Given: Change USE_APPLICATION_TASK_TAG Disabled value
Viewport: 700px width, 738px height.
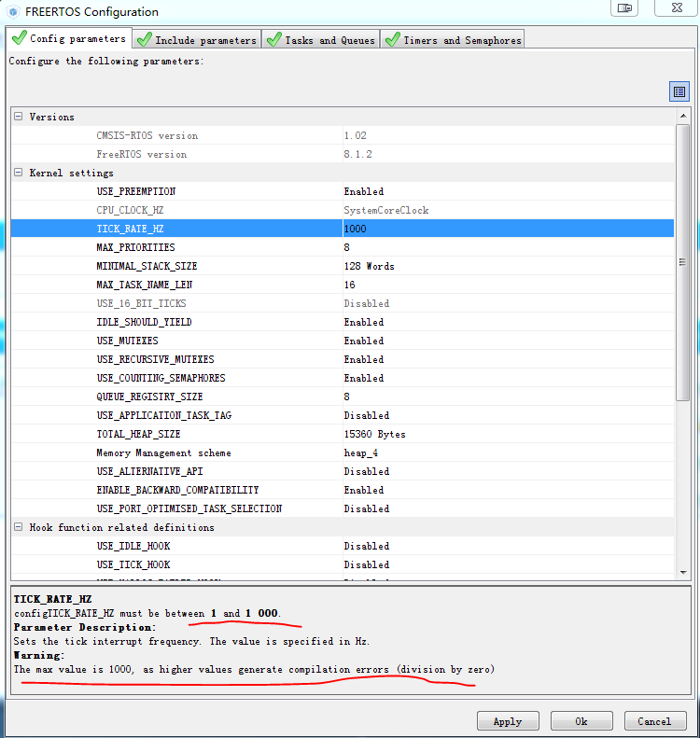Looking at the screenshot, I should coord(509,415).
